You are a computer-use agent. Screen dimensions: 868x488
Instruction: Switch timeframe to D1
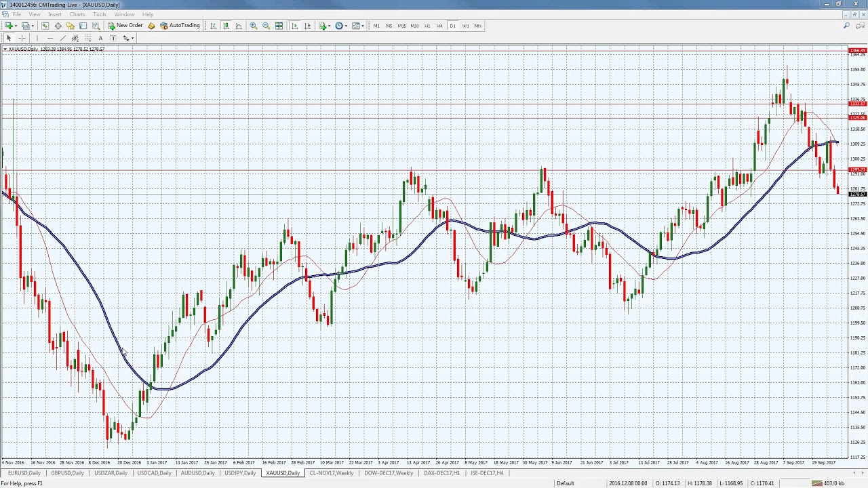point(452,26)
